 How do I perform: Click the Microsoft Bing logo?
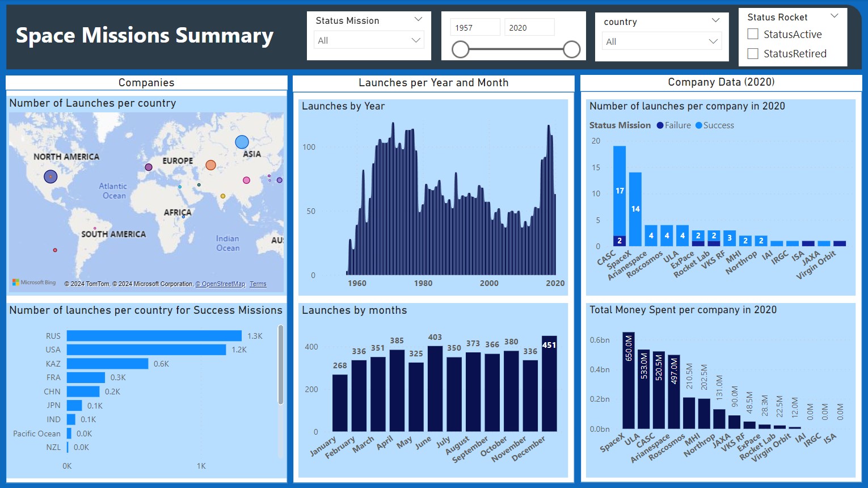[x=34, y=283]
